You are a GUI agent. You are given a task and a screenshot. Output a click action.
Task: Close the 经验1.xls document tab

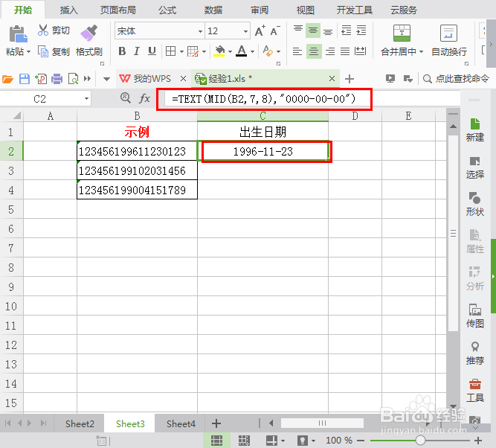point(332,79)
